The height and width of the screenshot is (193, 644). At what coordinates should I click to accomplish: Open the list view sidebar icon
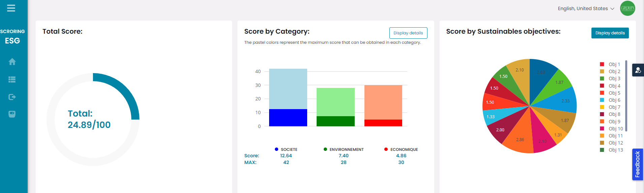coord(12,79)
